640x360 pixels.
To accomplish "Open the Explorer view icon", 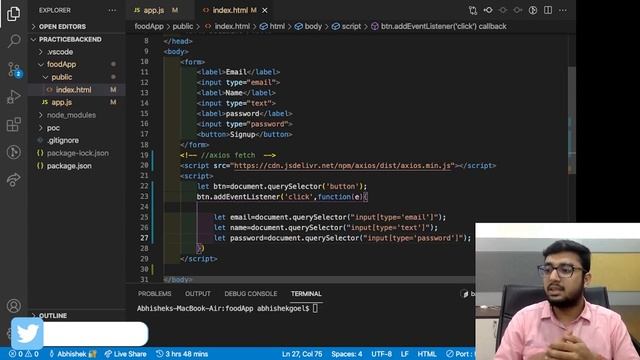I will 13,14.
